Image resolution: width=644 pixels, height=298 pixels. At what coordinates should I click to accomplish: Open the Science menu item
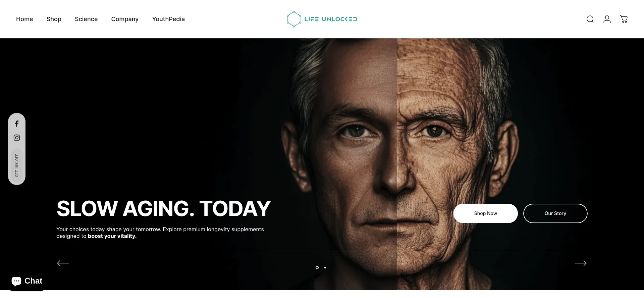pyautogui.click(x=86, y=19)
